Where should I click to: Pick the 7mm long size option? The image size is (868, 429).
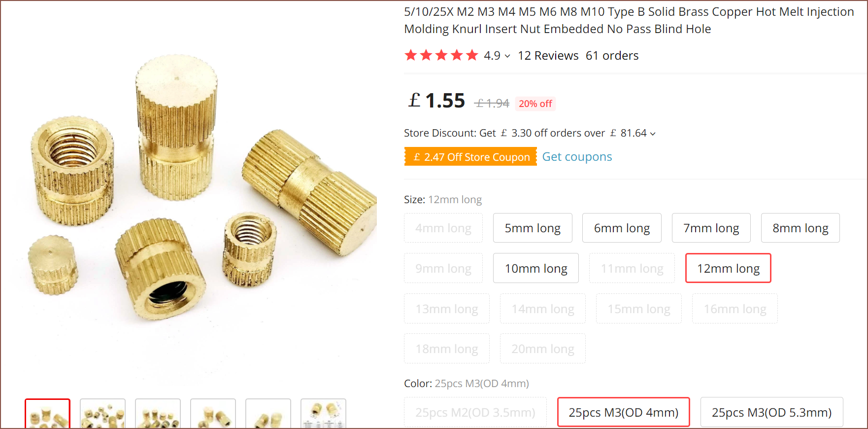coord(711,228)
